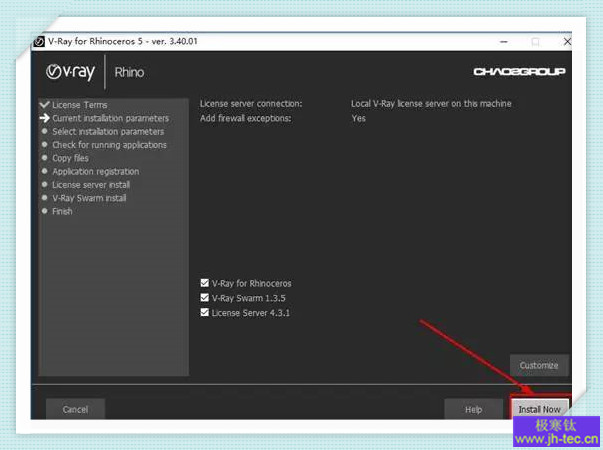The image size is (603, 450).
Task: Select the License server install step
Action: pos(91,185)
